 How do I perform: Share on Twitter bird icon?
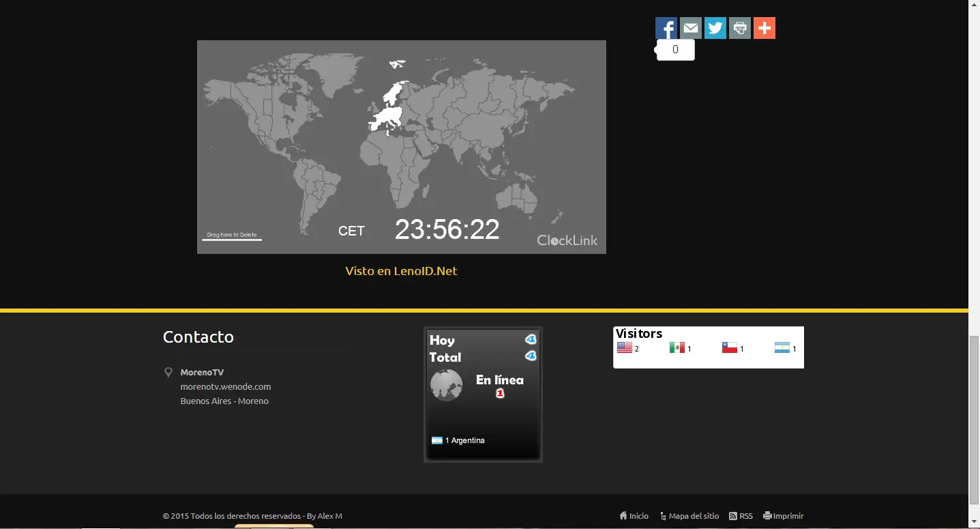pos(715,28)
